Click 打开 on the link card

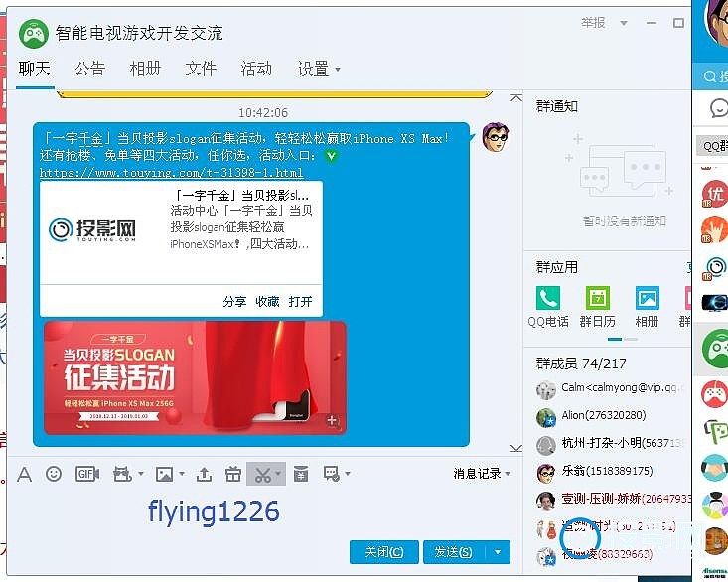coord(300,302)
